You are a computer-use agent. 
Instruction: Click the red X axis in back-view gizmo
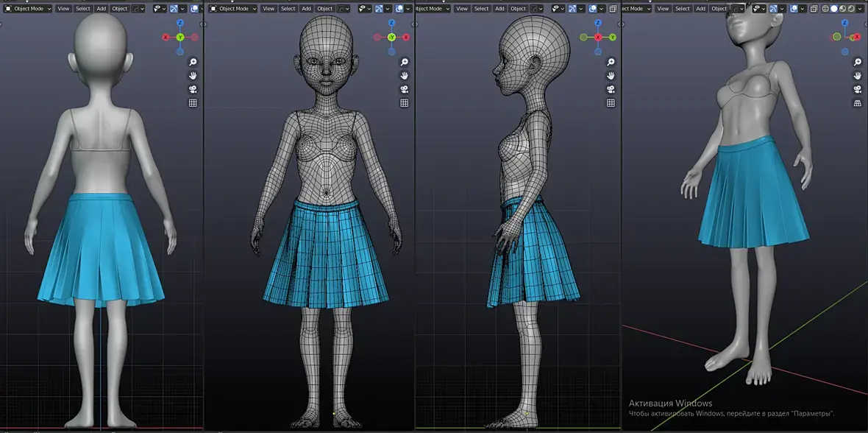point(166,37)
